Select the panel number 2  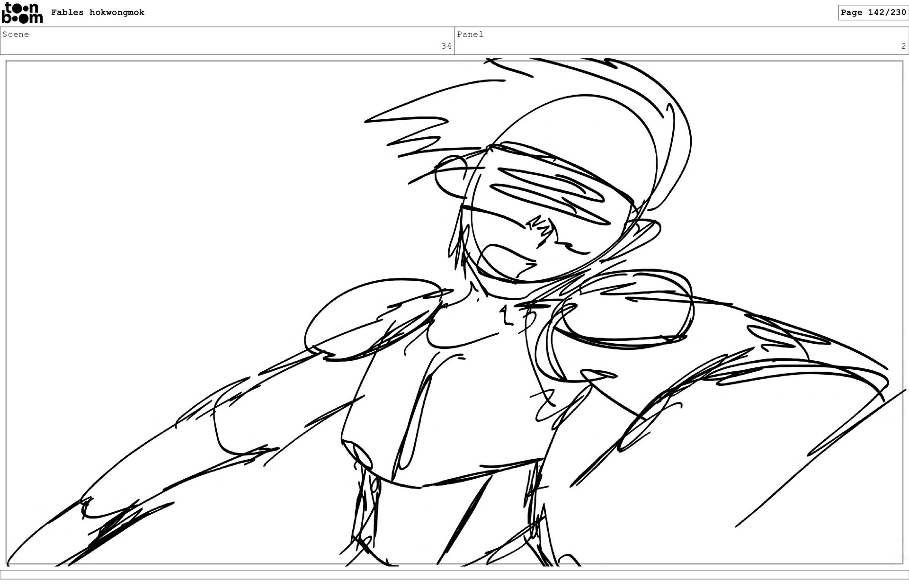903,46
